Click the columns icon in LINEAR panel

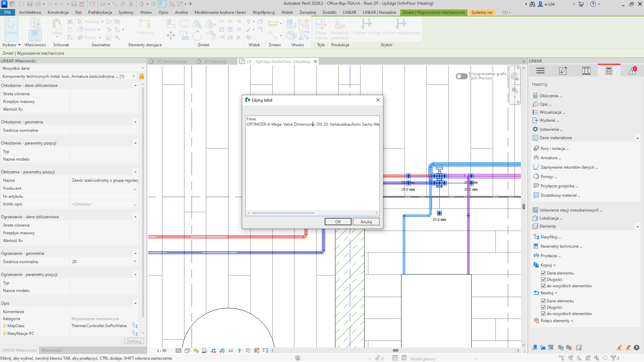click(x=586, y=71)
